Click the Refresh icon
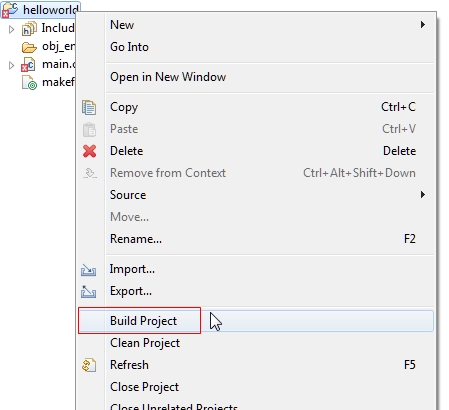 [89, 365]
